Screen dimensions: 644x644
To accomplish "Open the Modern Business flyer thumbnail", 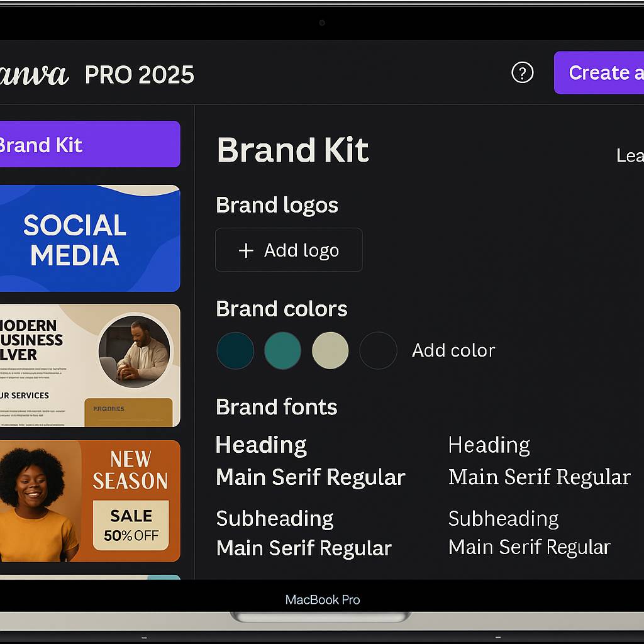I will click(88, 365).
